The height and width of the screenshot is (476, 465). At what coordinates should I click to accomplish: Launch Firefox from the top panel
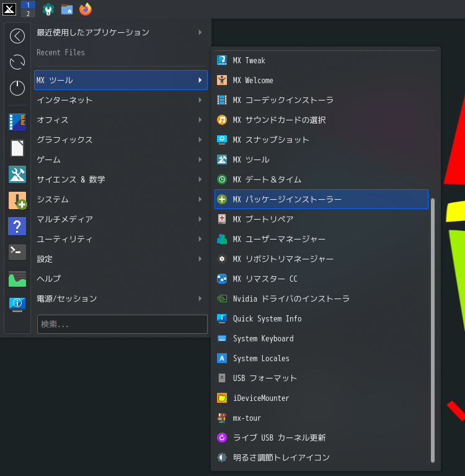[86, 9]
